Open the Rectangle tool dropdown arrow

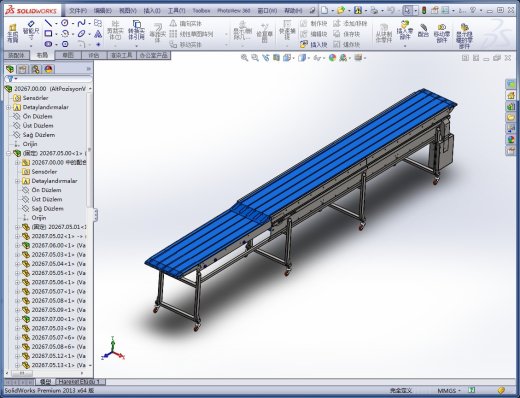[56, 34]
